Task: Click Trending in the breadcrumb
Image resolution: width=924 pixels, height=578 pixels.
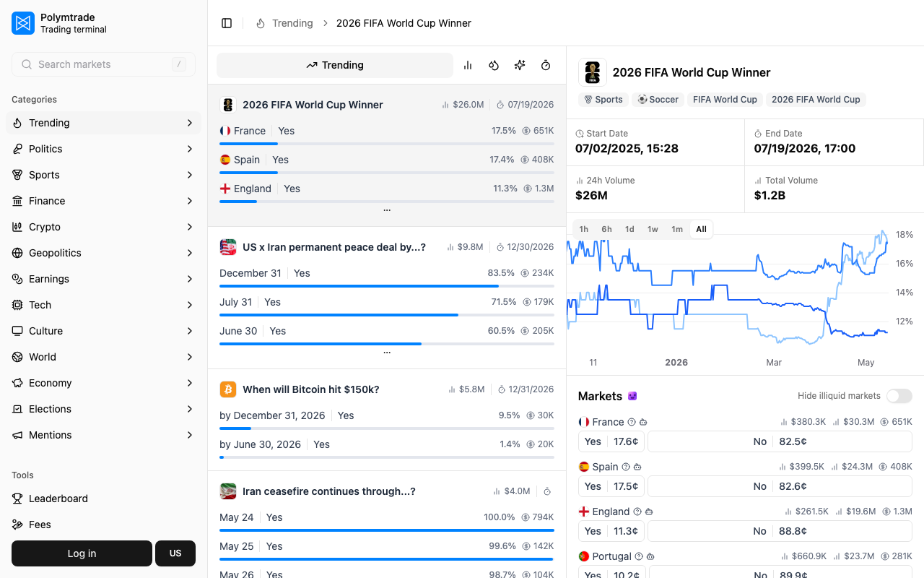Action: [292, 23]
